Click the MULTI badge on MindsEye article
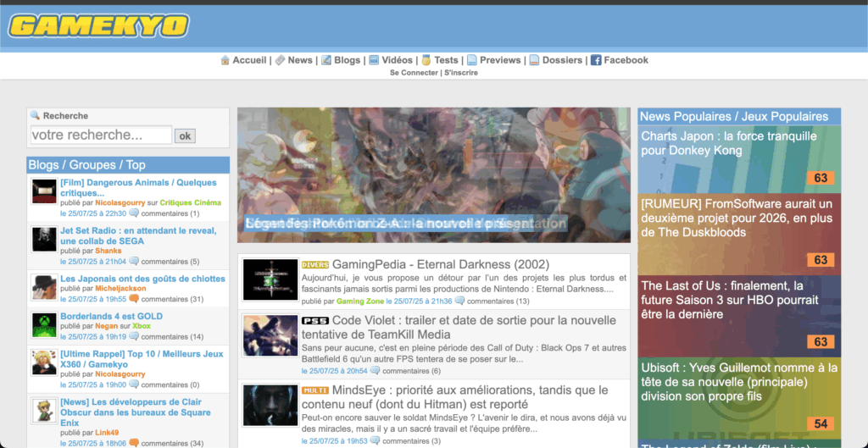The height and width of the screenshot is (448, 868). point(314,390)
